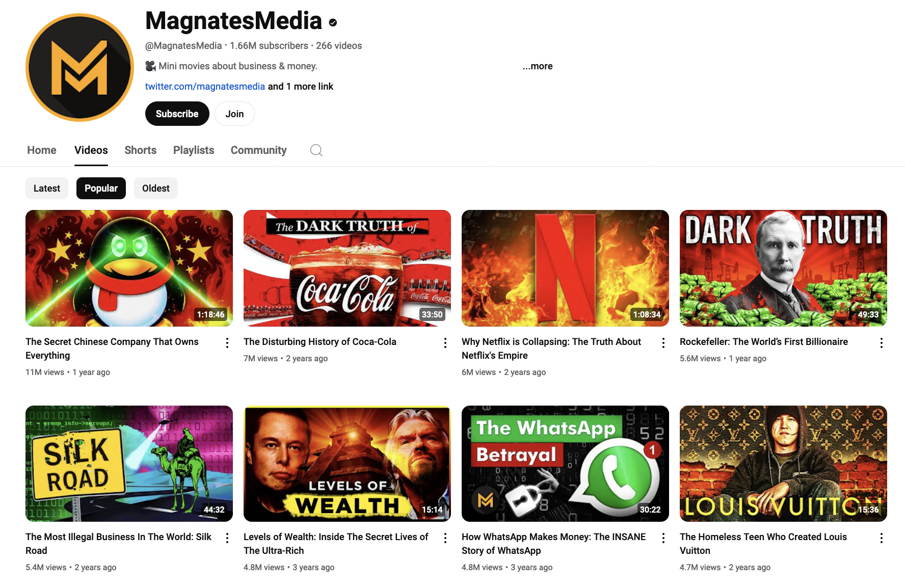Click title 'The Most Illegal Business In The World: Silk Road'
The image size is (905, 588).
click(x=118, y=544)
